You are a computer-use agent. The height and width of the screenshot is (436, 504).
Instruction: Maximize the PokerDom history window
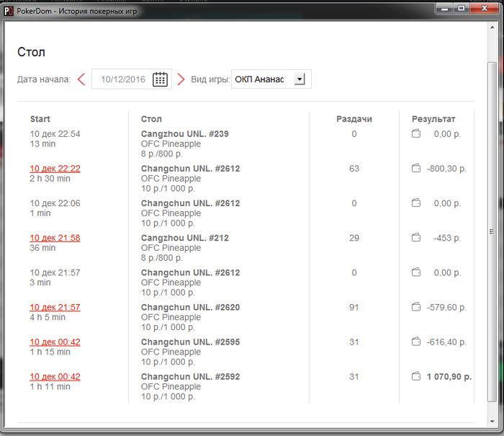pyautogui.click(x=462, y=9)
